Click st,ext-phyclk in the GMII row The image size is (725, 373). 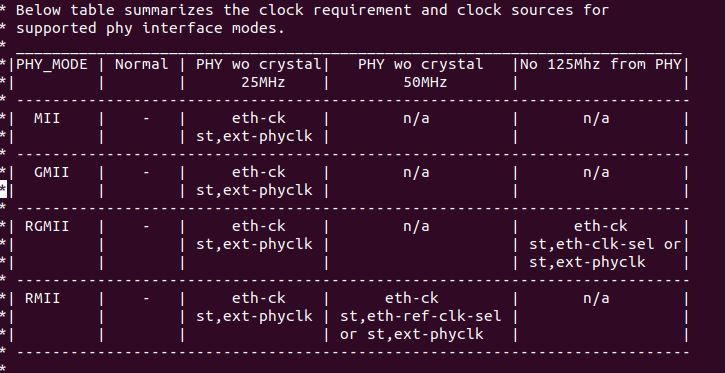[x=254, y=190]
